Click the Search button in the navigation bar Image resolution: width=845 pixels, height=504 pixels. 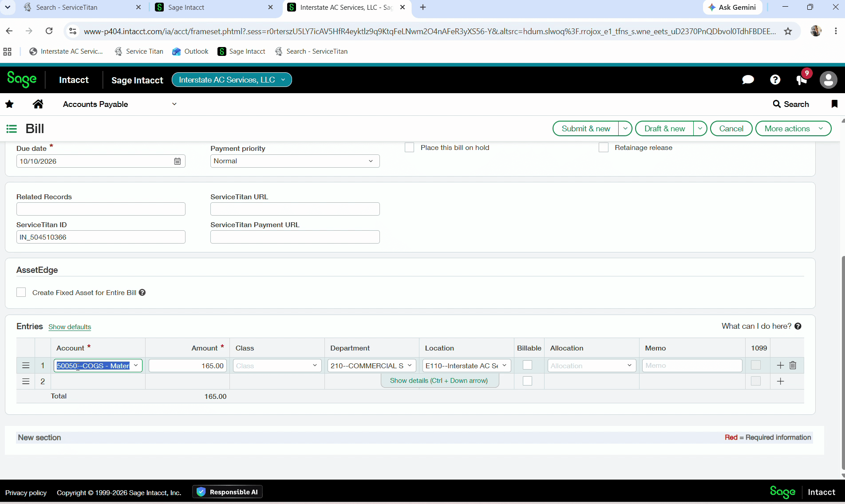click(x=791, y=104)
